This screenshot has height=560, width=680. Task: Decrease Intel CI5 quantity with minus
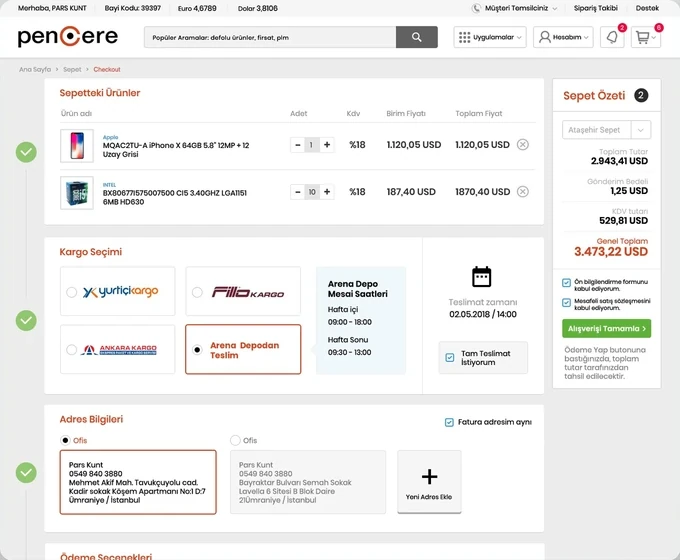[298, 192]
